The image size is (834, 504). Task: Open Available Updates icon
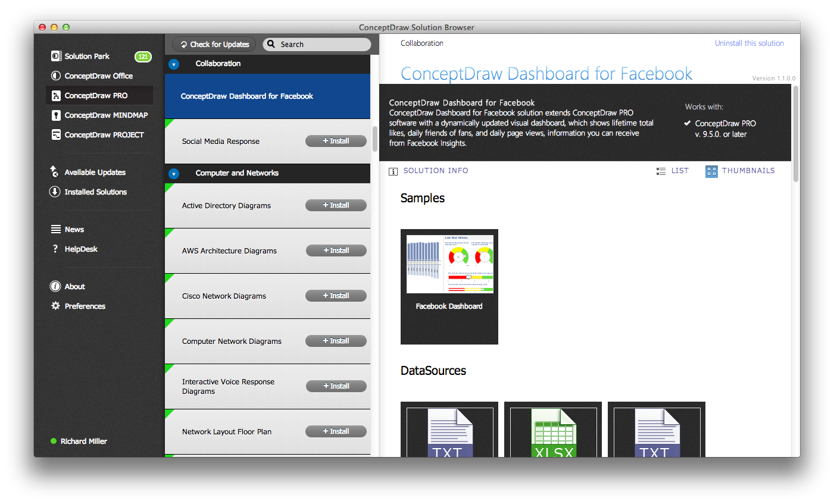55,171
